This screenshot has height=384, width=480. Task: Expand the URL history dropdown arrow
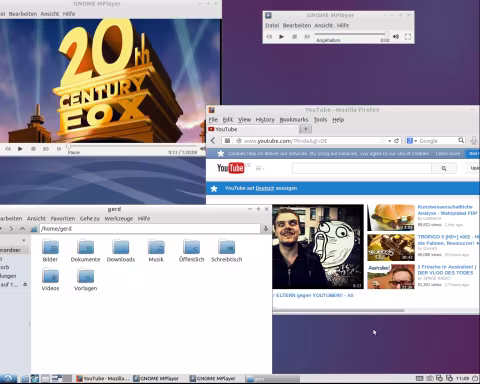pyautogui.click(x=389, y=141)
